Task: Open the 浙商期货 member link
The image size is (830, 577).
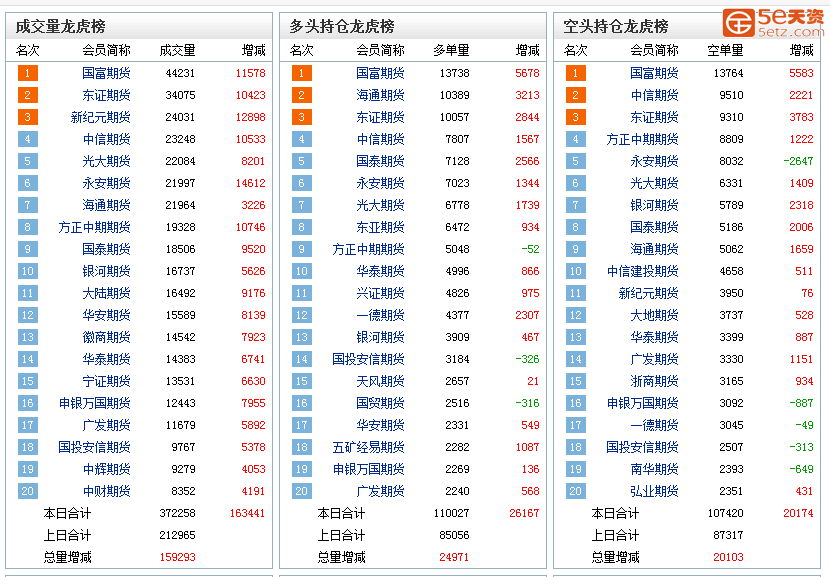Action: pyautogui.click(x=654, y=381)
